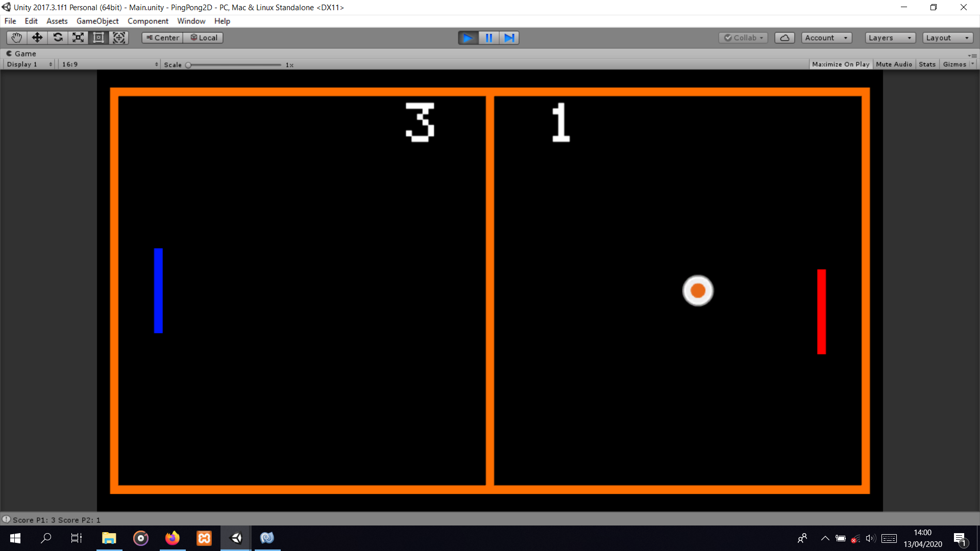Change the 16:9 aspect ratio selector
The width and height of the screenshot is (980, 551).
click(108, 64)
